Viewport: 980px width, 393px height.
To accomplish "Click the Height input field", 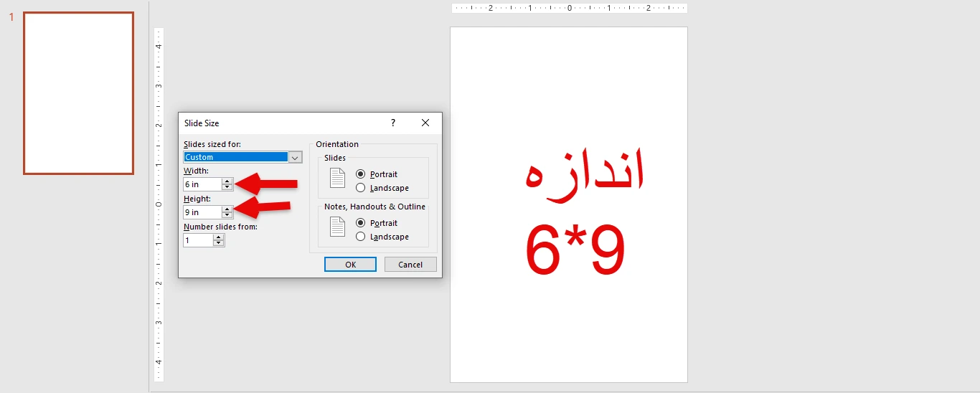I will coord(202,212).
